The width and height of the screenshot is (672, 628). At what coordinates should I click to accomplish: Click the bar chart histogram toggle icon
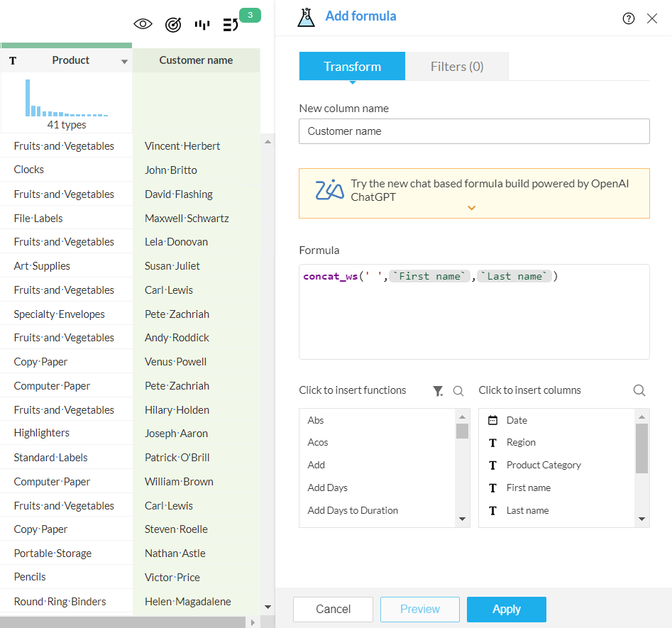point(202,25)
